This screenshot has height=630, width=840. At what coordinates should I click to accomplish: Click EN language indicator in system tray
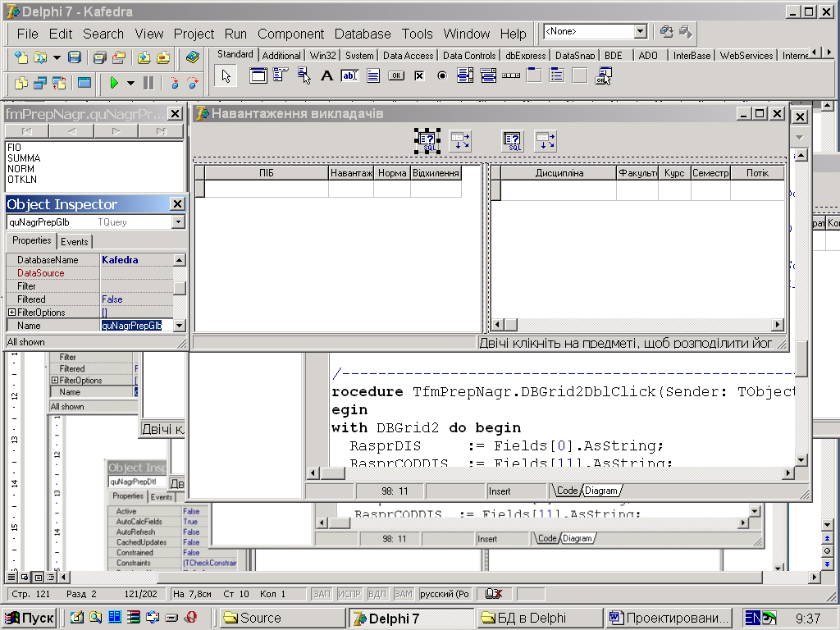tap(752, 619)
